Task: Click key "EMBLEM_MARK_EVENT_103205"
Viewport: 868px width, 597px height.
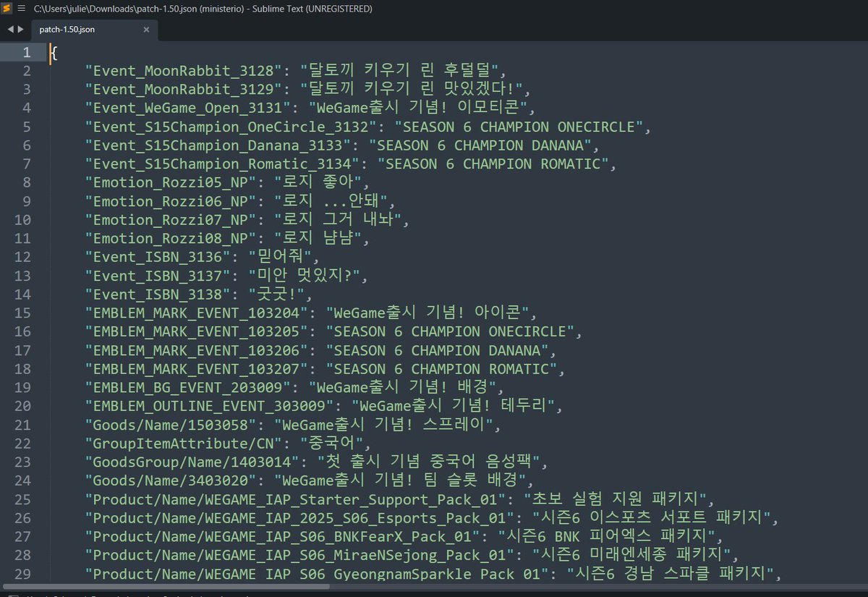Action: [196, 331]
